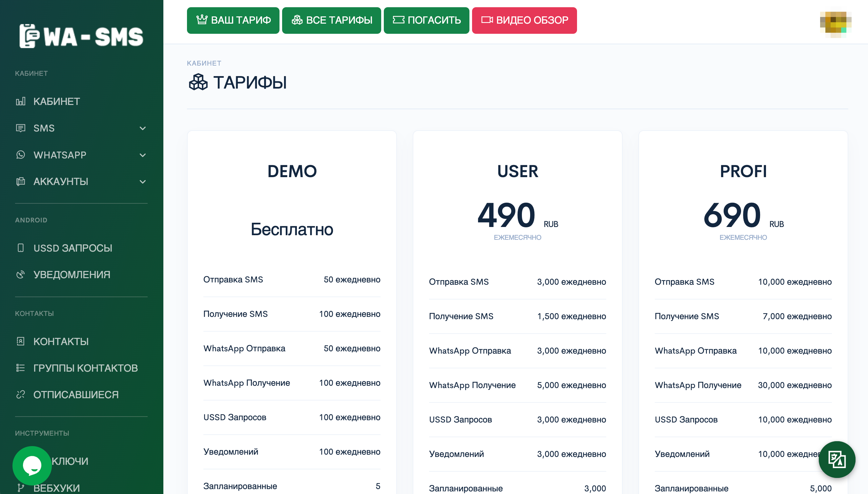This screenshot has width=868, height=494.
Task: Click the WA-SMS logo
Action: 81,36
